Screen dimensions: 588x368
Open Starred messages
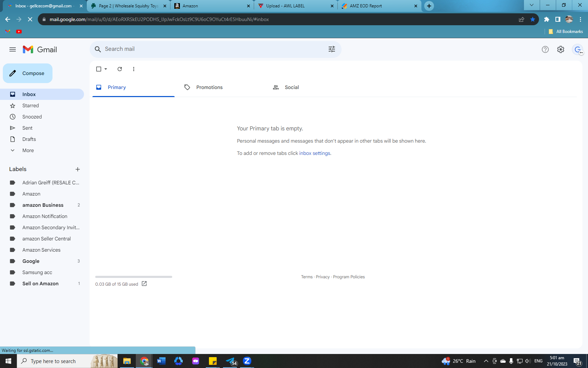[42, 105]
